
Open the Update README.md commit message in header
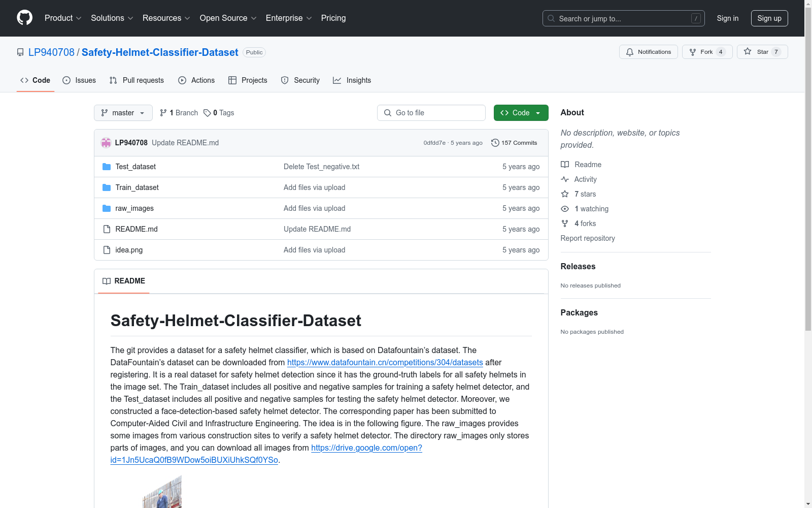(185, 143)
